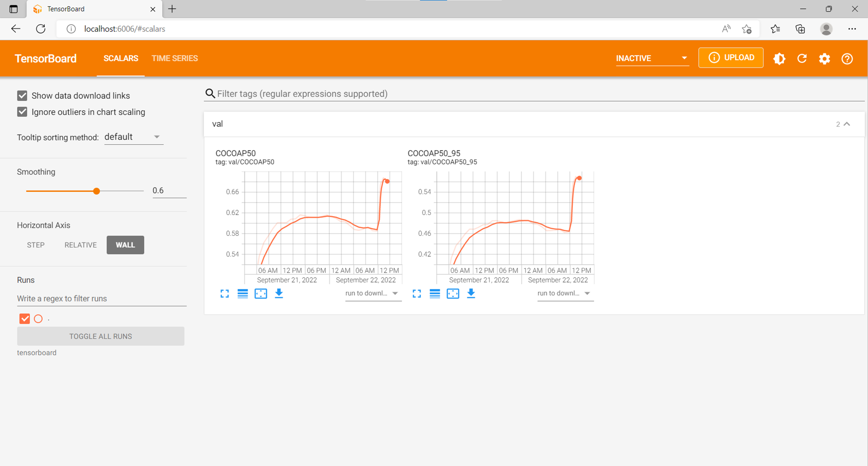Click the UPLOAD button

coord(731,58)
